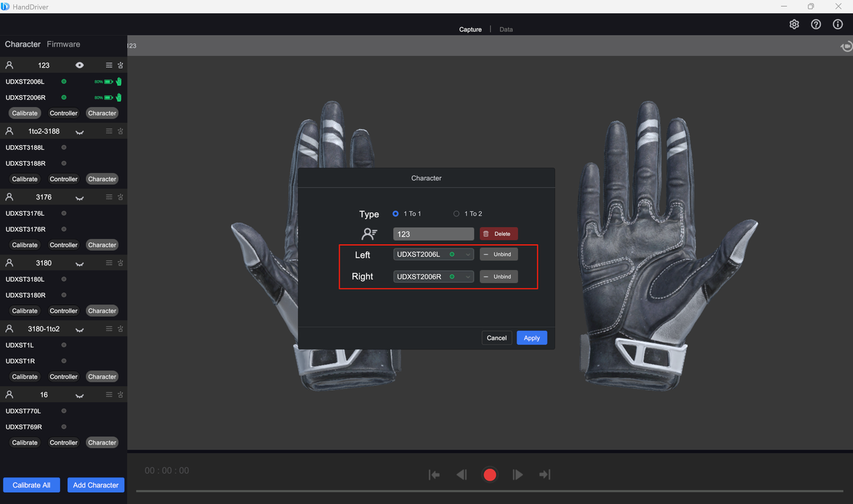Open the info icon at top right
The height and width of the screenshot is (504, 853).
(x=838, y=24)
